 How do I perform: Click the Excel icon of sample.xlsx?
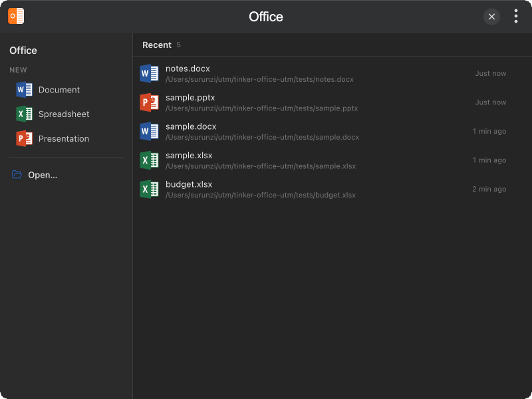tap(149, 160)
